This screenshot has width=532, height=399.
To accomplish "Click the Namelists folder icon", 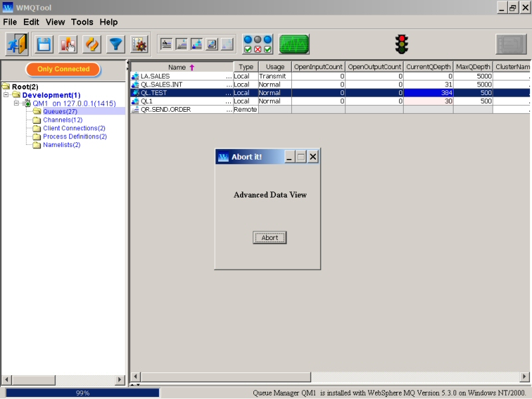I will (37, 145).
